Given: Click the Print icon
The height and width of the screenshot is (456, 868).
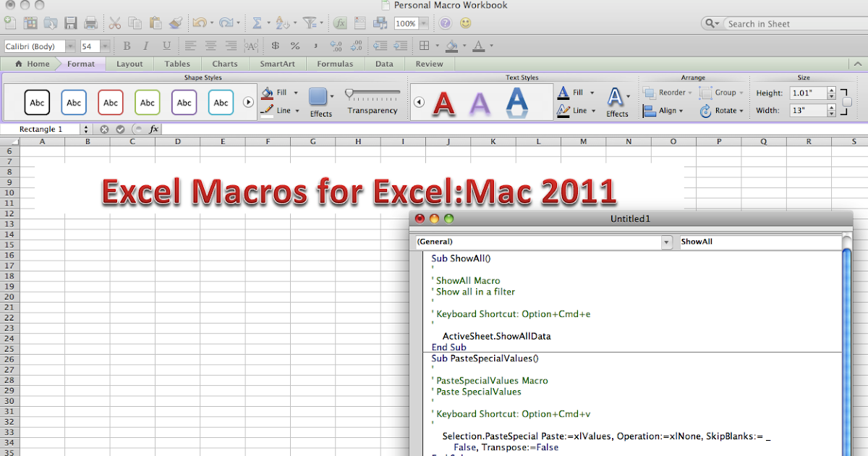Looking at the screenshot, I should (90, 23).
